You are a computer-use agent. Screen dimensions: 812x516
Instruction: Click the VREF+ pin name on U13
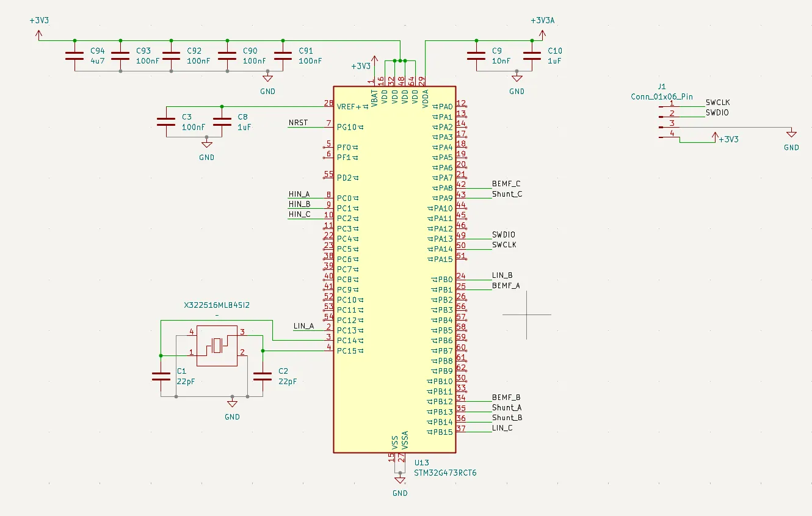349,106
